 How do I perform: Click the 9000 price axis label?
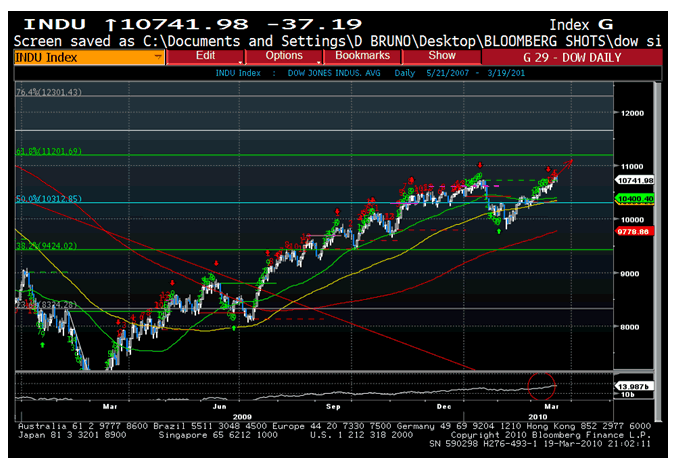click(x=629, y=273)
